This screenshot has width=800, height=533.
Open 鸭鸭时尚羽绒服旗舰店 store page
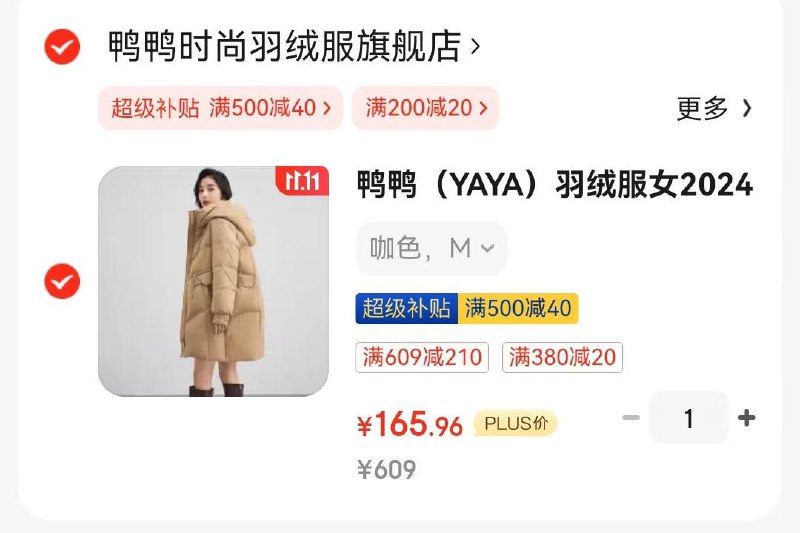click(x=284, y=46)
